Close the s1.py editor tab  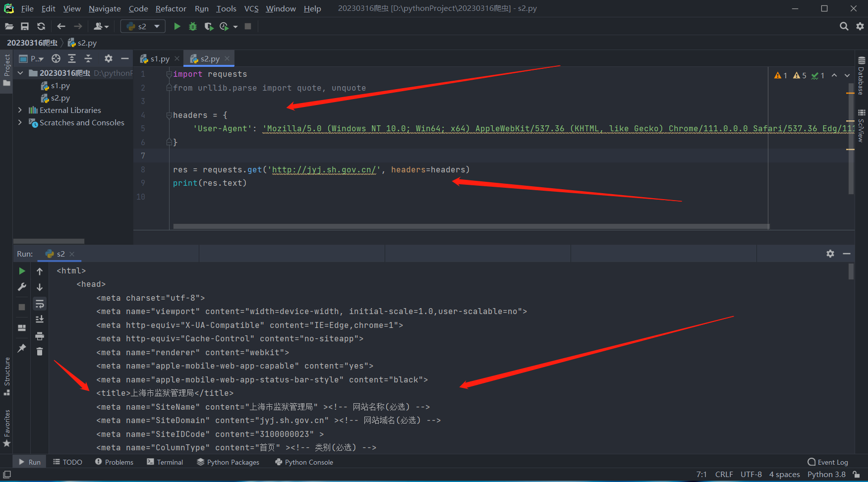(177, 58)
